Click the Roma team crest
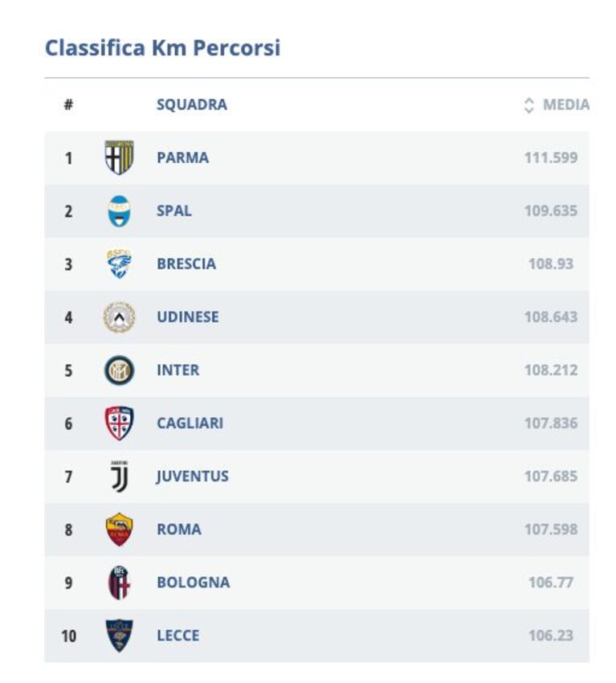The width and height of the screenshot is (616, 683). (119, 530)
